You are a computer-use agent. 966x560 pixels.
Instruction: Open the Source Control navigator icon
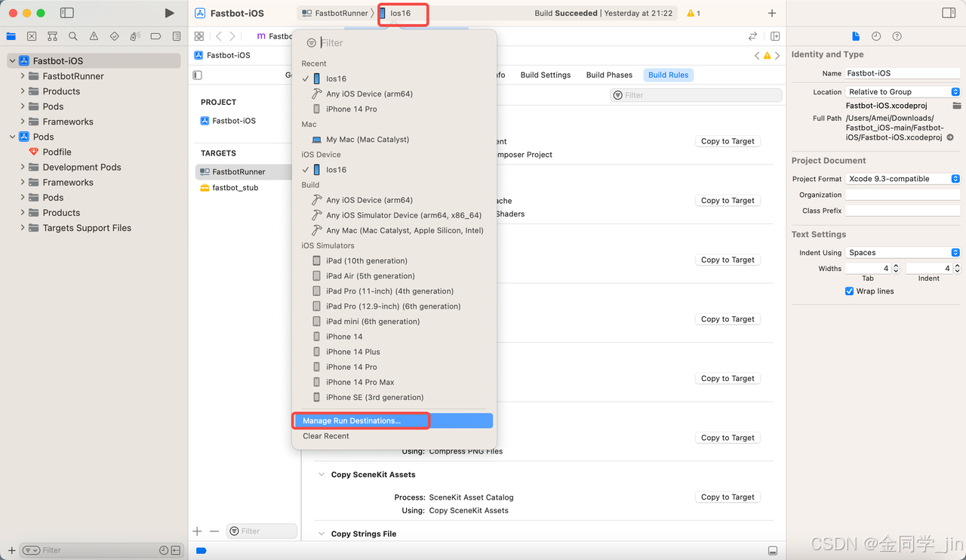tap(32, 35)
